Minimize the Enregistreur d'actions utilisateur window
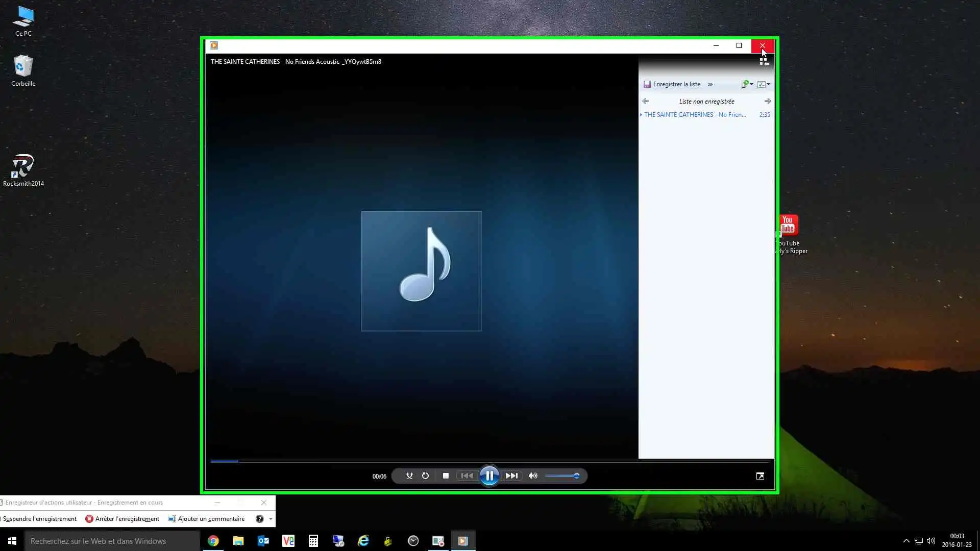This screenshot has width=980, height=551. click(x=217, y=503)
